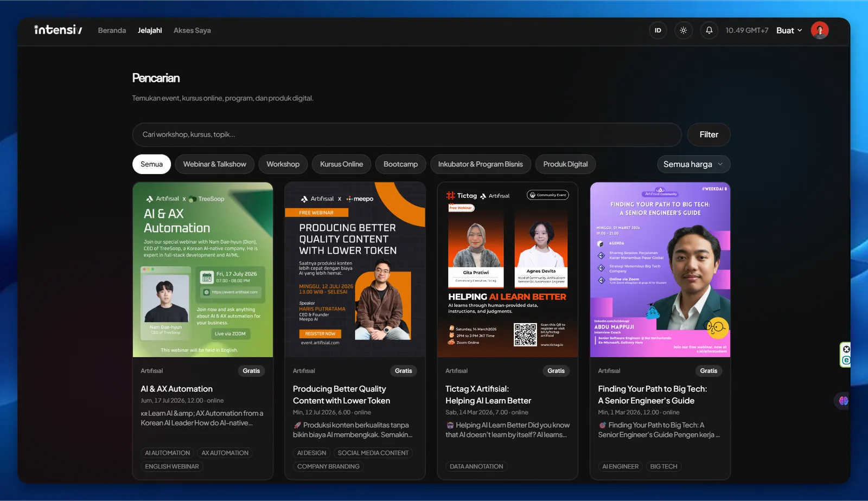This screenshot has height=501, width=868.
Task: Click the description starting 'Helping AI Learn Better Did you know'
Action: tap(508, 430)
